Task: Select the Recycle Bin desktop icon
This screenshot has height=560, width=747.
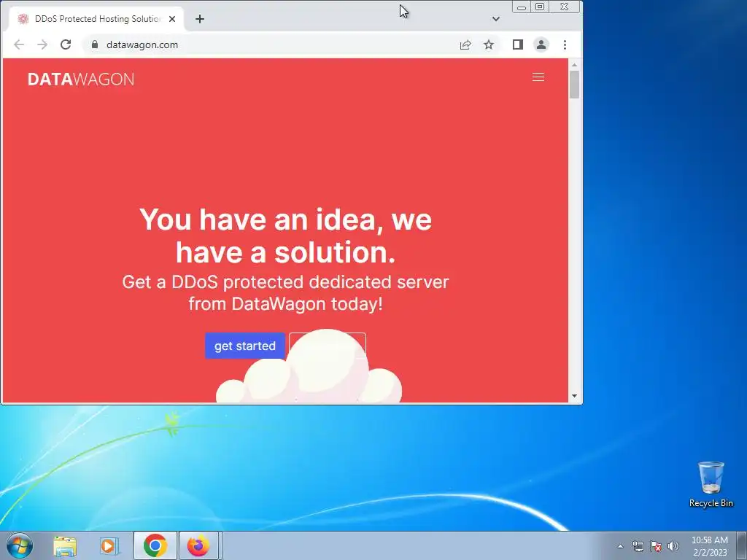Action: pyautogui.click(x=711, y=484)
